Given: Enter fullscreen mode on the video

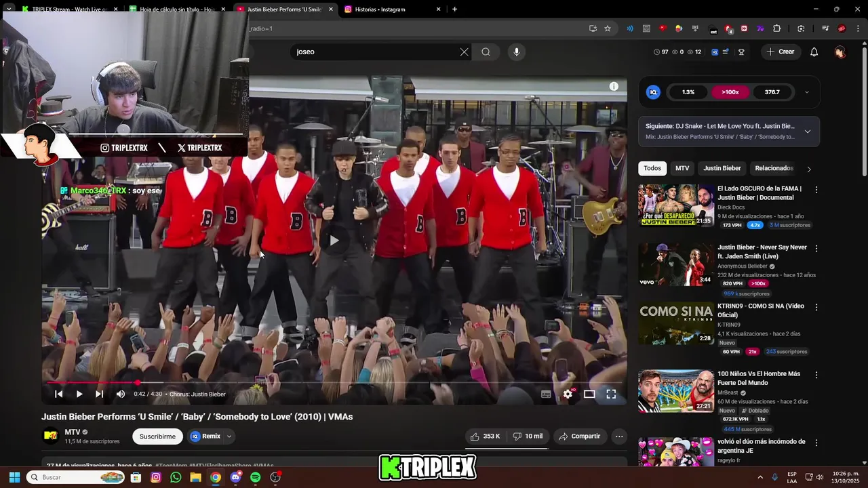Looking at the screenshot, I should [x=611, y=394].
